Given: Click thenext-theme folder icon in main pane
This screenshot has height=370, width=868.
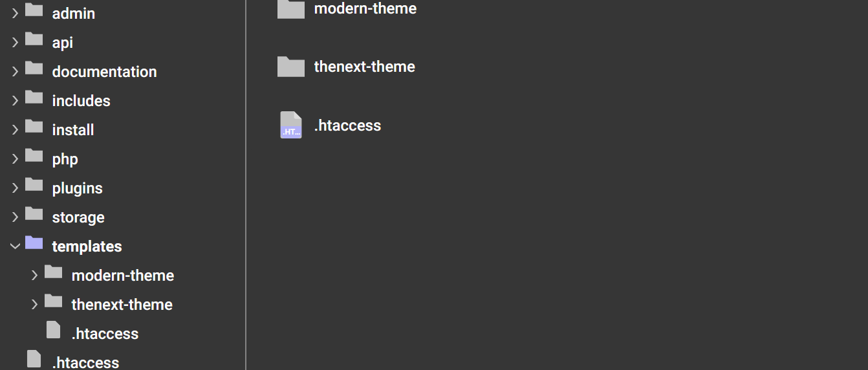Looking at the screenshot, I should 291,67.
